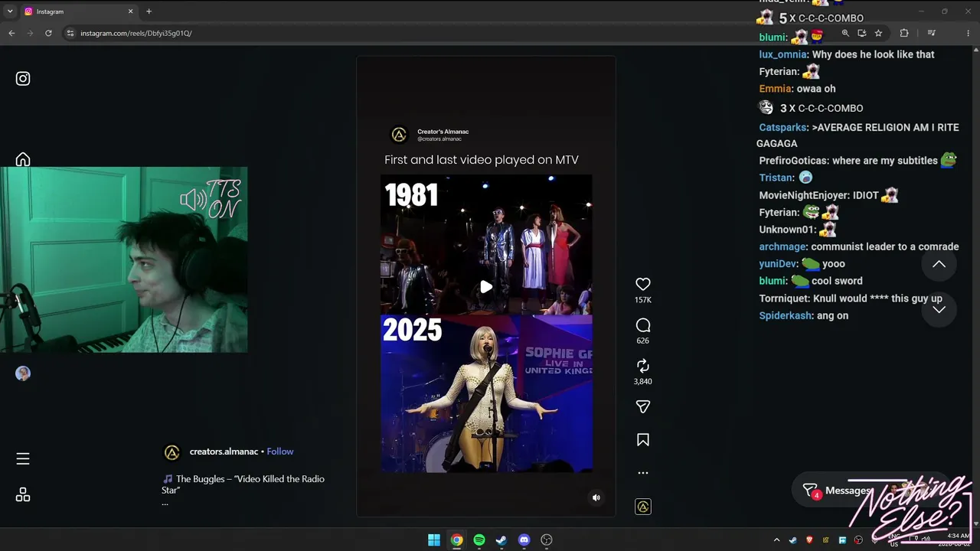Expand the truncated caption ellipsis
Screen dimensions: 980x551
tap(165, 504)
